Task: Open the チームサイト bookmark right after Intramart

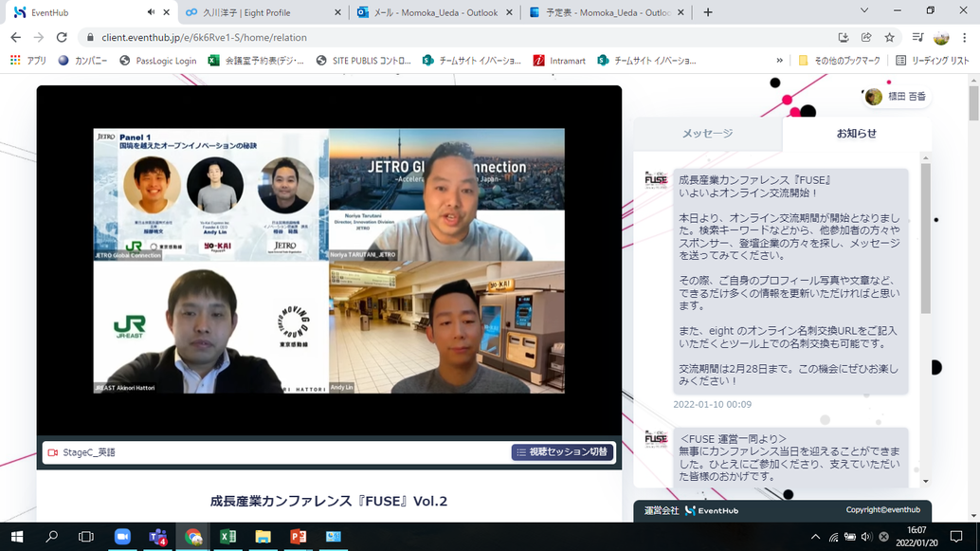Action: (647, 61)
